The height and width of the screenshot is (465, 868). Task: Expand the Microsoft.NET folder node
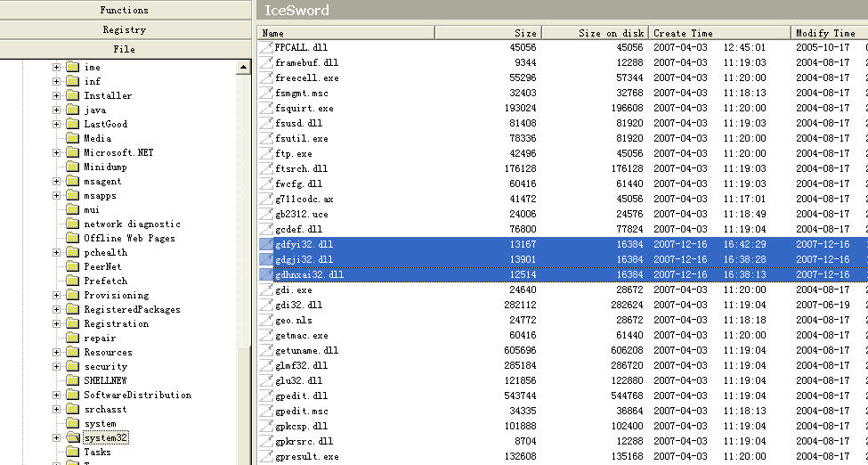(57, 153)
